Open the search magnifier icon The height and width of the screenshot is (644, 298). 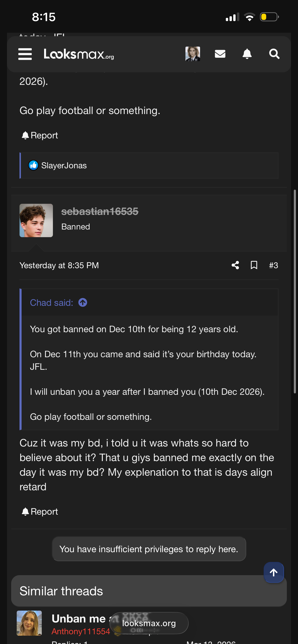tap(274, 54)
